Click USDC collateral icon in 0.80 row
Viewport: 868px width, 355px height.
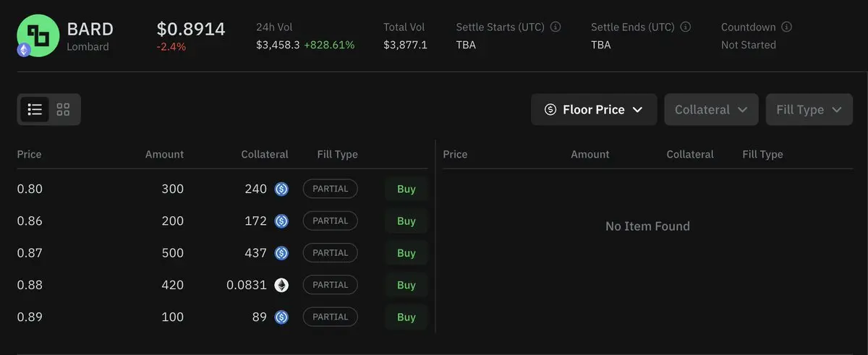281,189
